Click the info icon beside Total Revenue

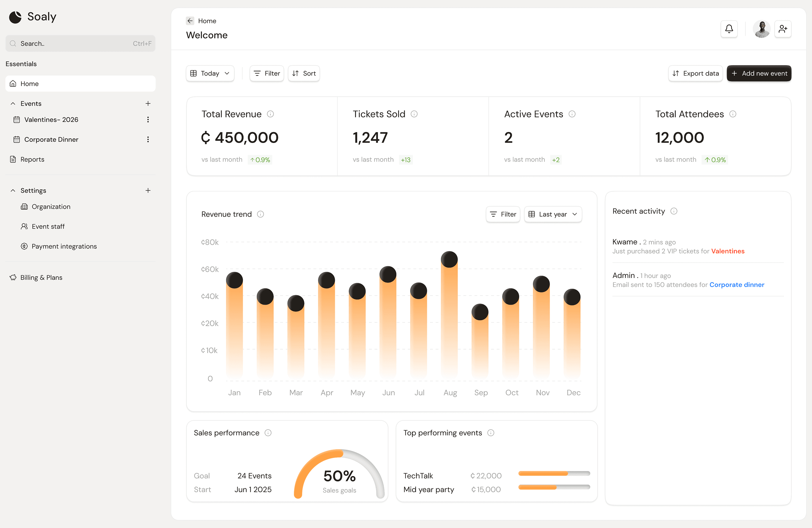(x=270, y=114)
